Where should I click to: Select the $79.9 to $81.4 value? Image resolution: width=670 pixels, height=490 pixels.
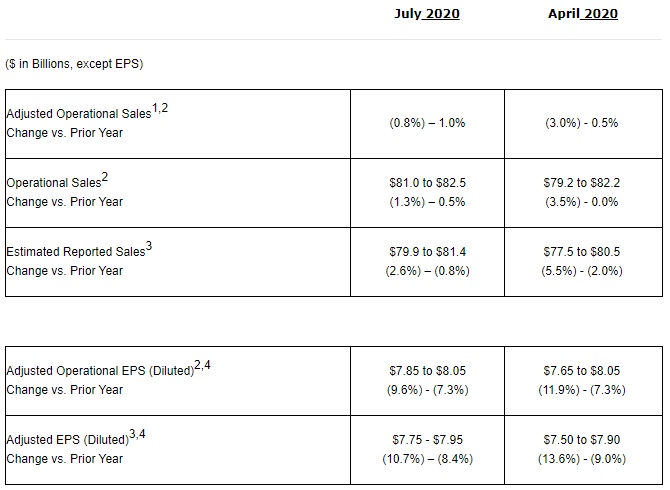point(427,253)
